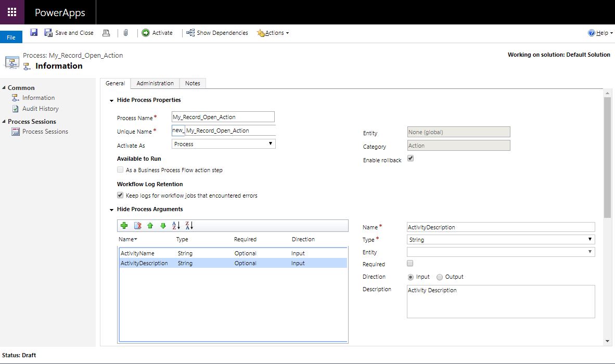Add a new process argument
Viewport: 615px width, 364px height.
(124, 225)
